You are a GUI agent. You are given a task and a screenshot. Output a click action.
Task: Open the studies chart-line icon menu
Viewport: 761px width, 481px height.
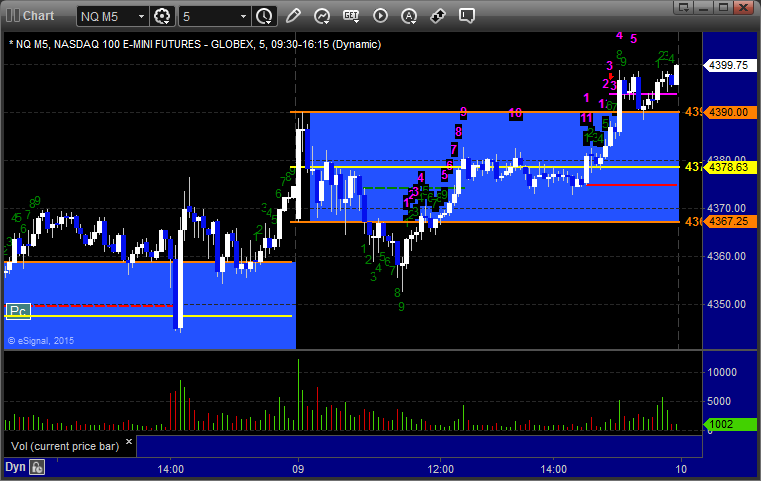322,16
